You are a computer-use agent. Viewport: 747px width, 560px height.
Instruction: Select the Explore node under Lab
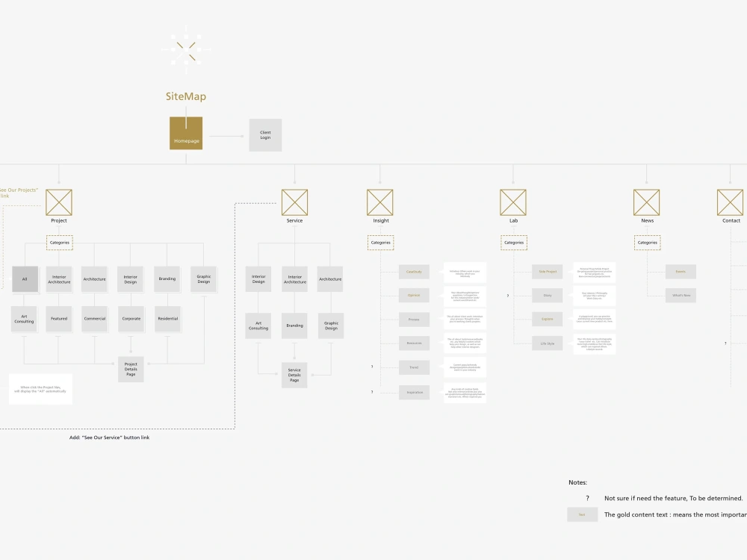click(x=548, y=319)
